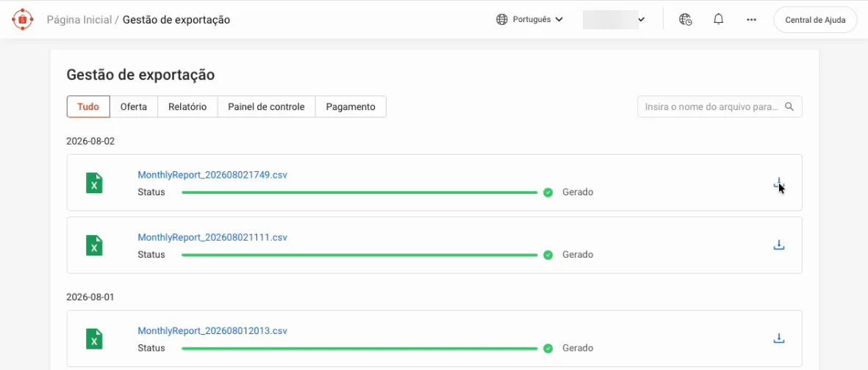Open notifications bell

pyautogui.click(x=719, y=19)
